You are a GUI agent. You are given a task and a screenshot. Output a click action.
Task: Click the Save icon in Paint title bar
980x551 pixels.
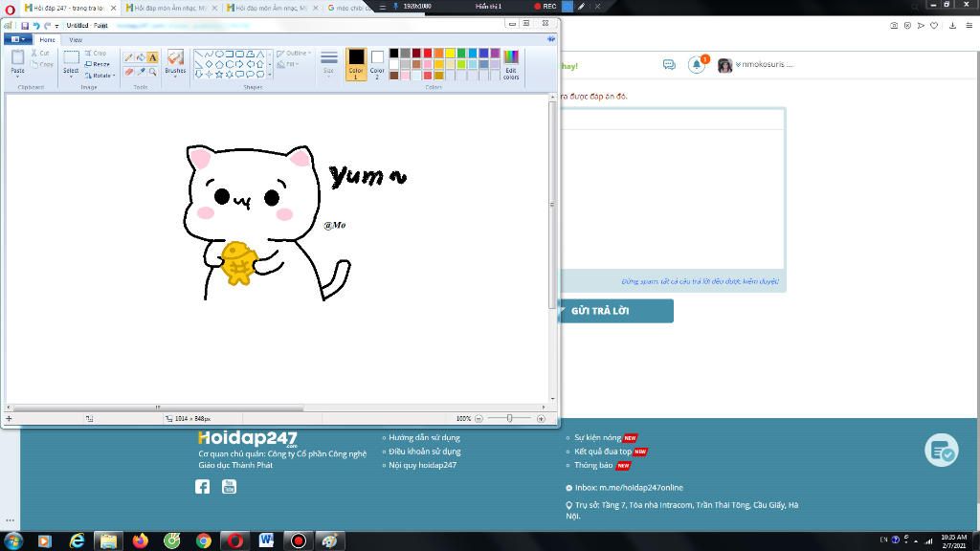[x=25, y=26]
